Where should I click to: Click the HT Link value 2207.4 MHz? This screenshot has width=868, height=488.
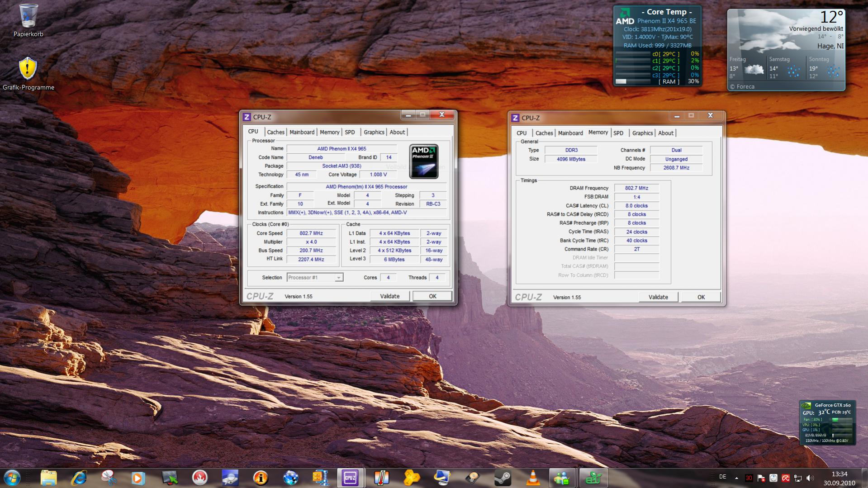point(311,260)
